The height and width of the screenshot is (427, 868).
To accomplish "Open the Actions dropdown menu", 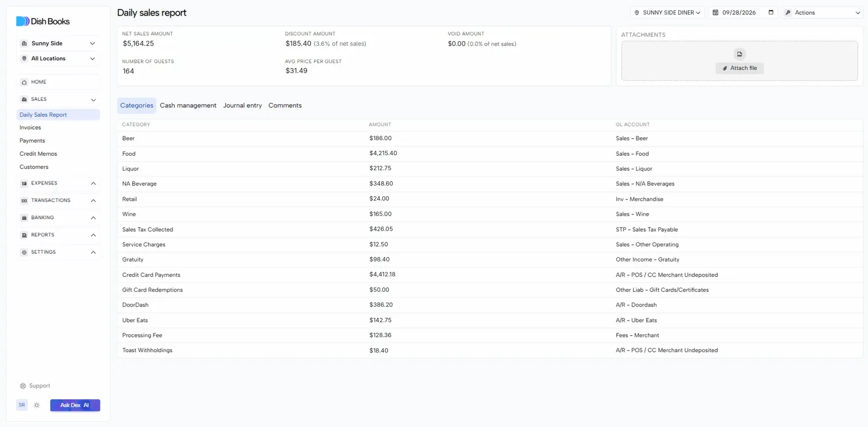I will tap(822, 12).
